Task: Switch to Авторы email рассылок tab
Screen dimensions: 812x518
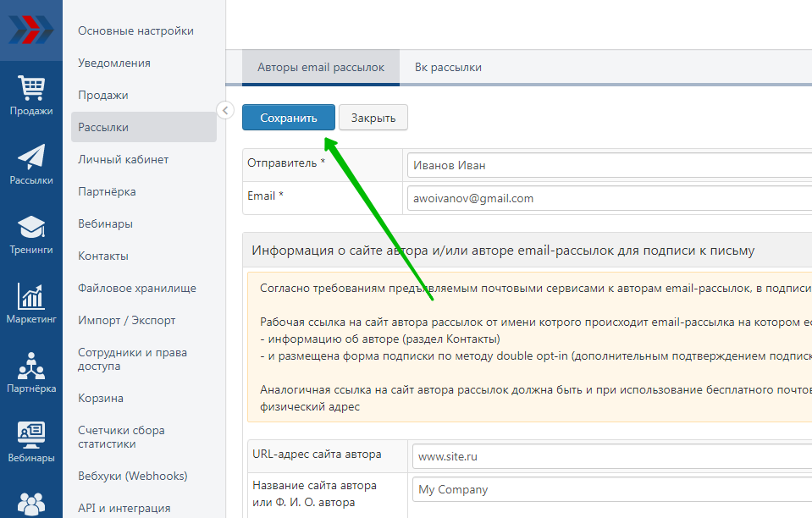Action: point(321,67)
